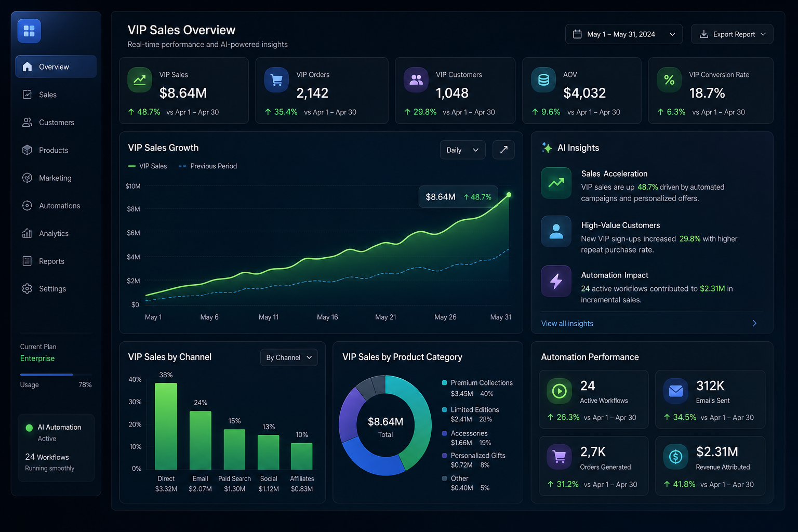The width and height of the screenshot is (798, 532).
Task: Click the "Personalized Gifts" legend label
Action: tap(478, 456)
